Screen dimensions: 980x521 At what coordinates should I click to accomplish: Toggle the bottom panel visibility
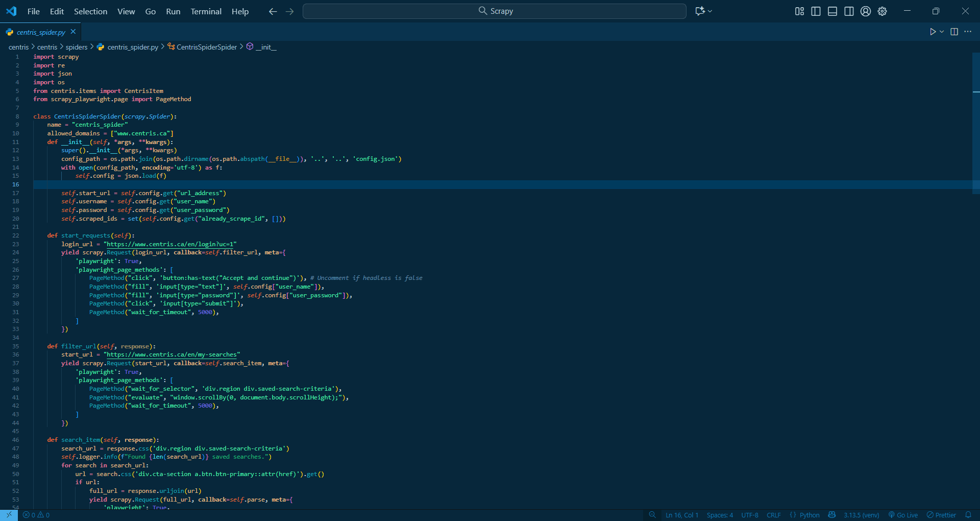[832, 11]
